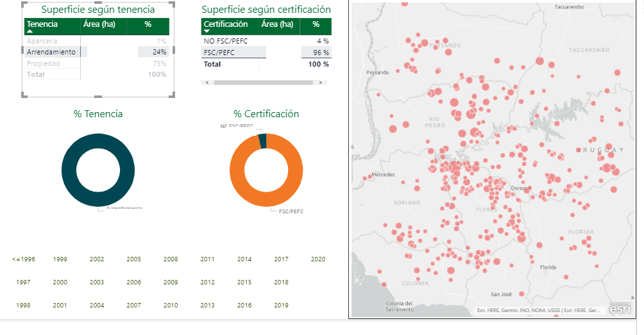Select year 2007 in slicer

(x=134, y=305)
